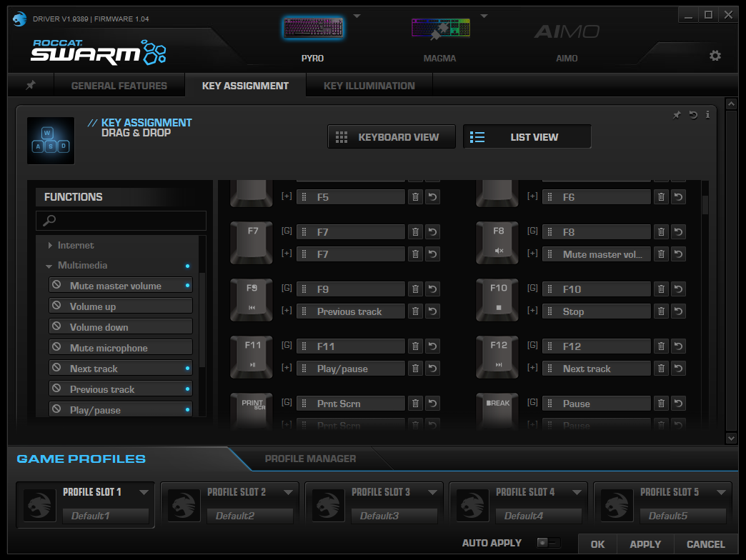Click the F7 key cap image
This screenshot has height=560, width=746.
click(x=252, y=242)
